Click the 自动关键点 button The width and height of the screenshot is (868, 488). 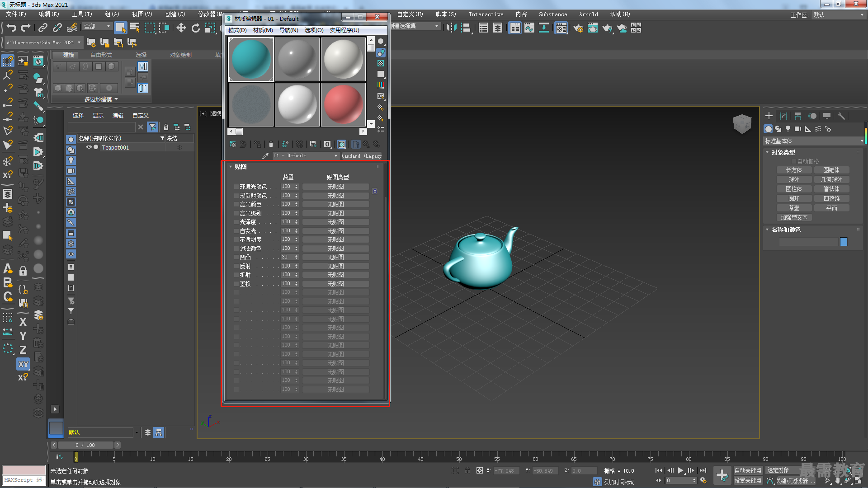(748, 470)
